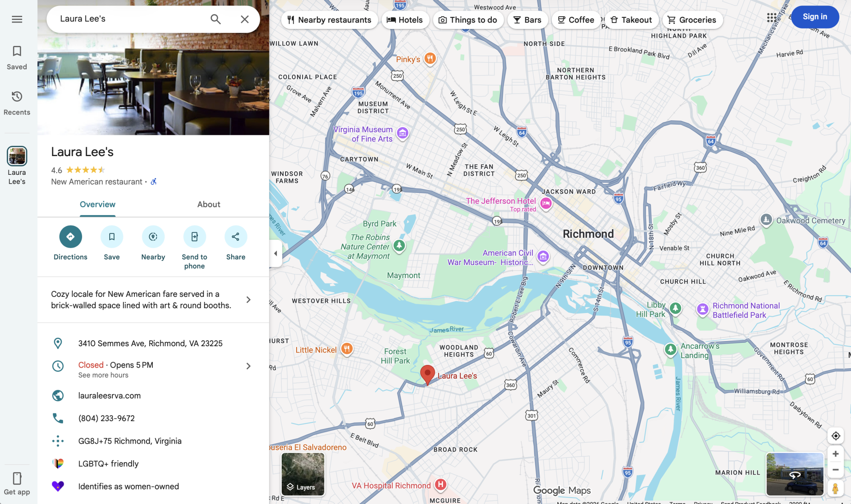Select the Street View pegman

(836, 489)
